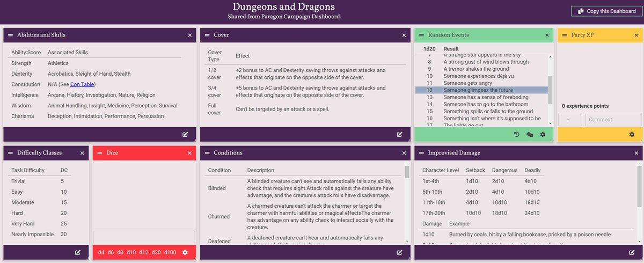Click the 'Full cover' row label
This screenshot has height=263, width=644.
click(x=215, y=109)
